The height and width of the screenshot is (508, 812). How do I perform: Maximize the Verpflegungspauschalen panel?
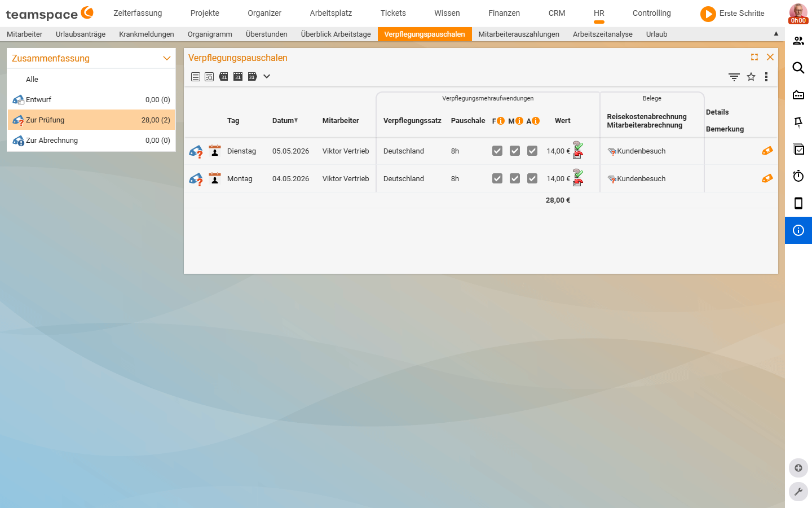pyautogui.click(x=754, y=57)
